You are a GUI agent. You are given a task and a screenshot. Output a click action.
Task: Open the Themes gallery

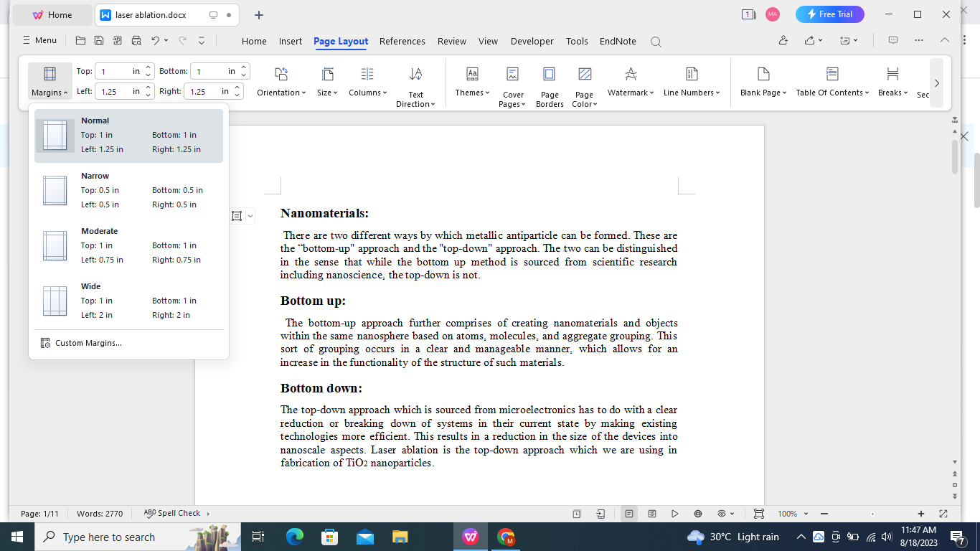pos(471,81)
